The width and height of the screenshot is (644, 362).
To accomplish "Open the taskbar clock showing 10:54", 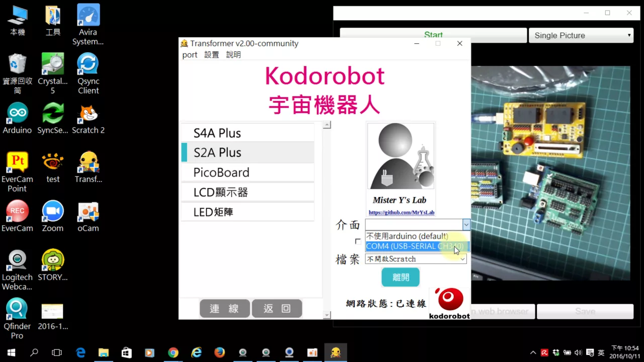I will tap(624, 352).
